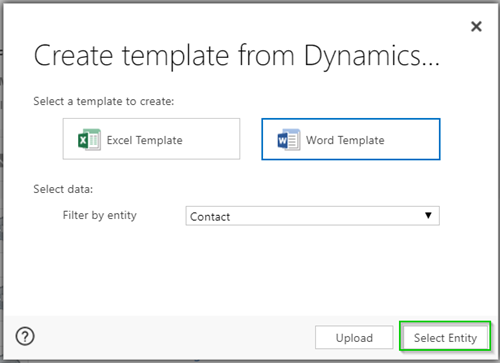The width and height of the screenshot is (500, 363).
Task: Open the Filter by entity dropdown
Action: pos(312,216)
